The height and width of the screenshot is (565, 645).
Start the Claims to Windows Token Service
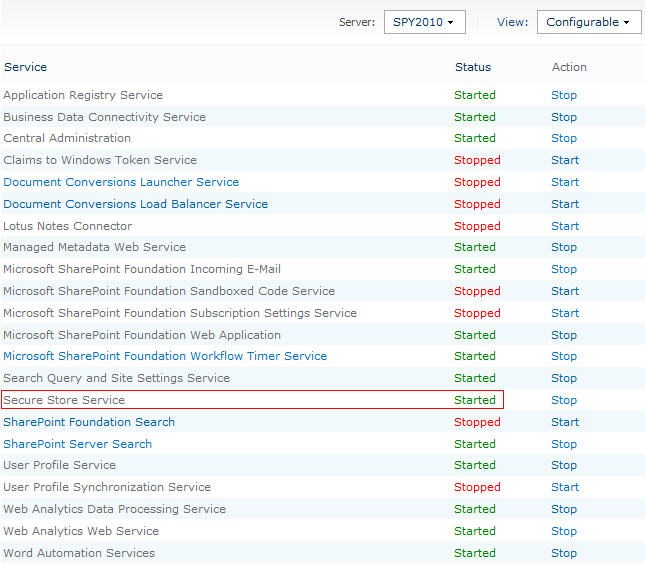tap(565, 160)
